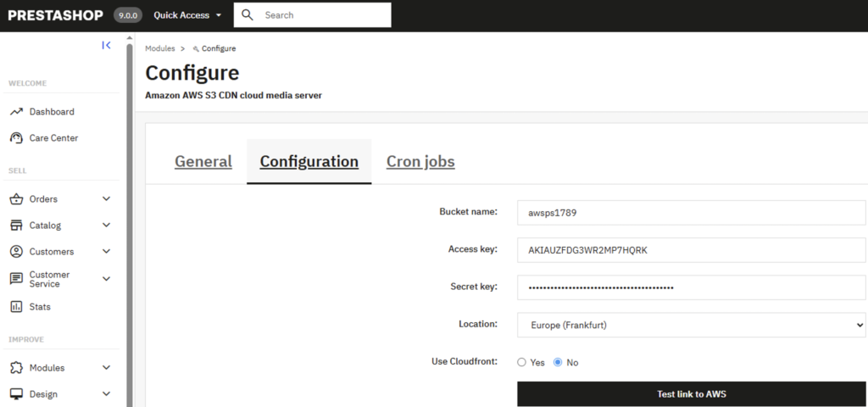Viewport: 868px width, 407px height.
Task: Click the Dashboard trend icon
Action: coord(16,112)
